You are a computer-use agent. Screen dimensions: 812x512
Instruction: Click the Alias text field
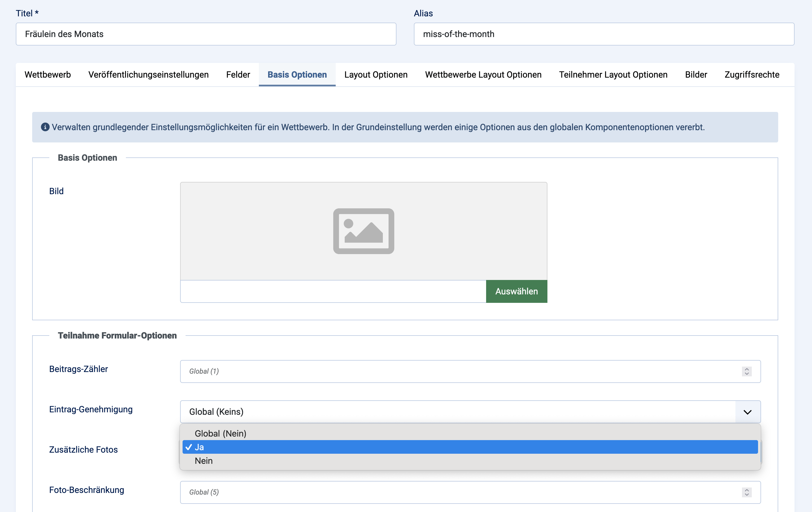[604, 34]
